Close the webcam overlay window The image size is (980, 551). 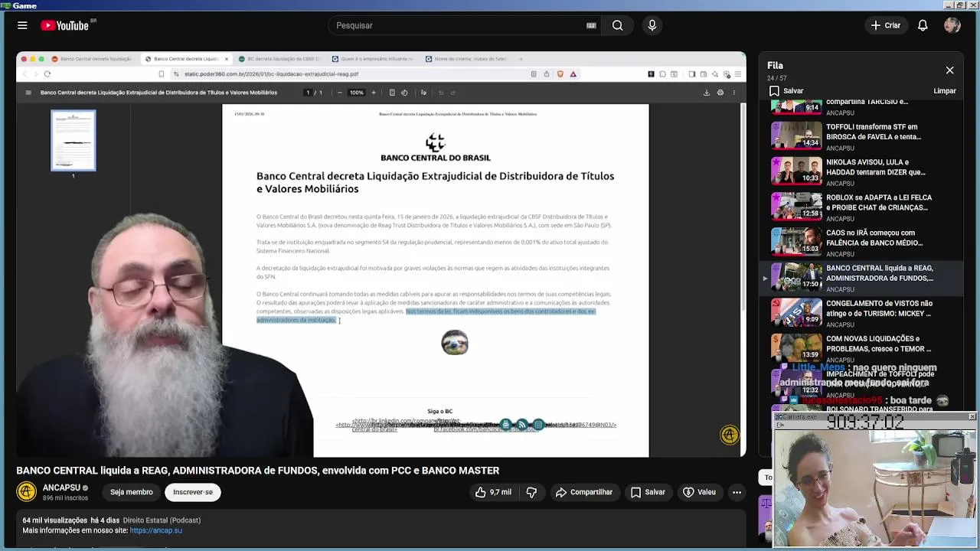coord(972,416)
